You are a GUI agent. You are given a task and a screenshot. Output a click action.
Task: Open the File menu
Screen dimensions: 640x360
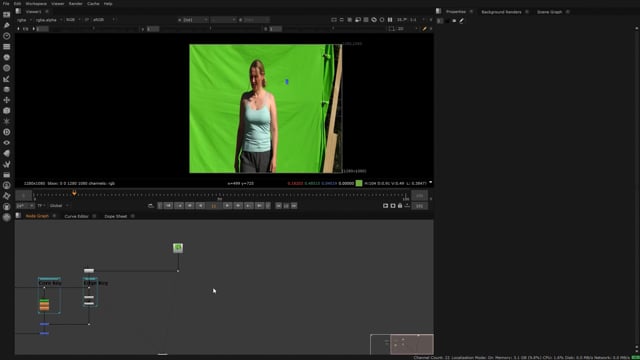pos(6,4)
